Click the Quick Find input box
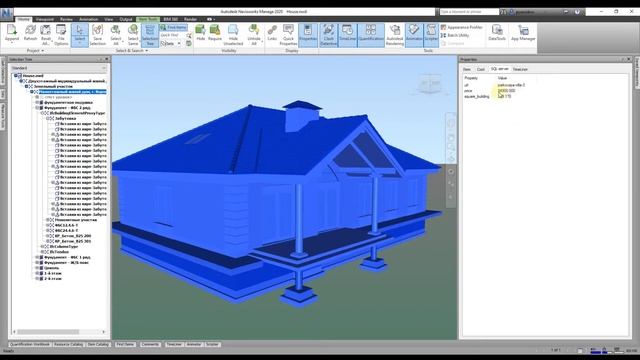Viewport: 640px width, 360px height. 173,35
